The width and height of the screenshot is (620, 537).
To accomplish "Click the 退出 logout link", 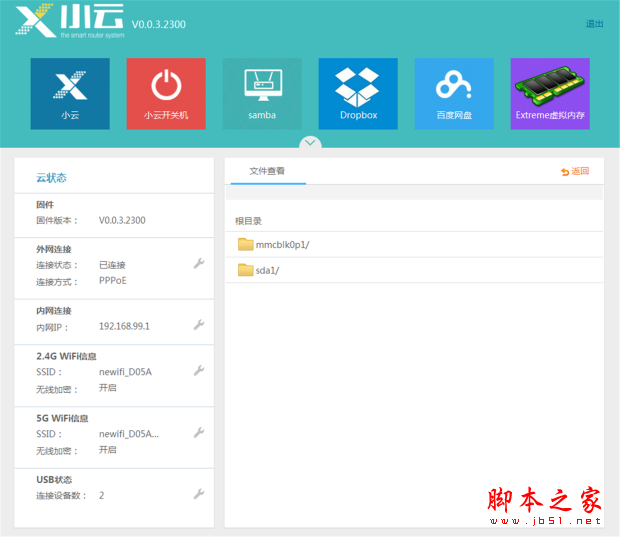I will pos(594,24).
